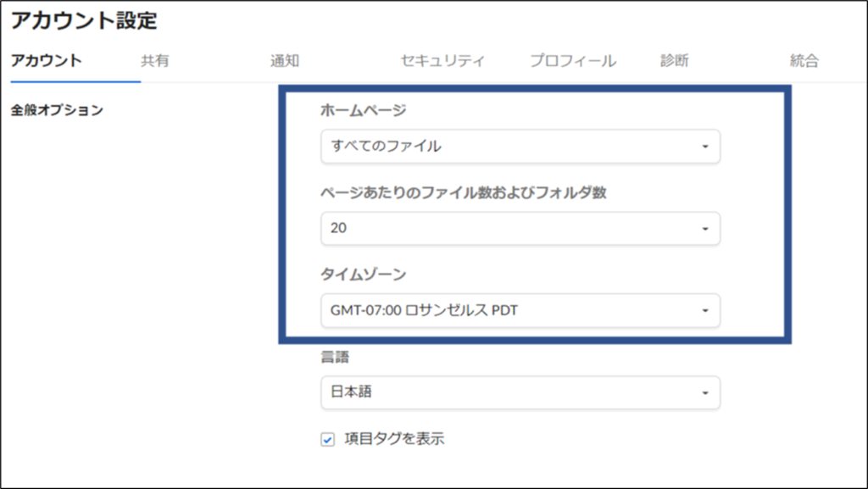Viewport: 868px width, 489px height.
Task: Select the プロフィール tab
Action: pos(572,60)
